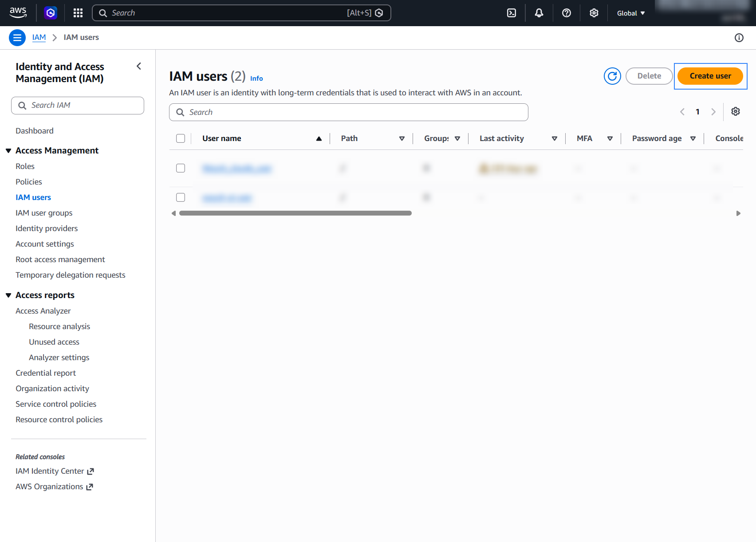This screenshot has height=542, width=756.
Task: Open IAM user groups in sidebar
Action: [44, 213]
